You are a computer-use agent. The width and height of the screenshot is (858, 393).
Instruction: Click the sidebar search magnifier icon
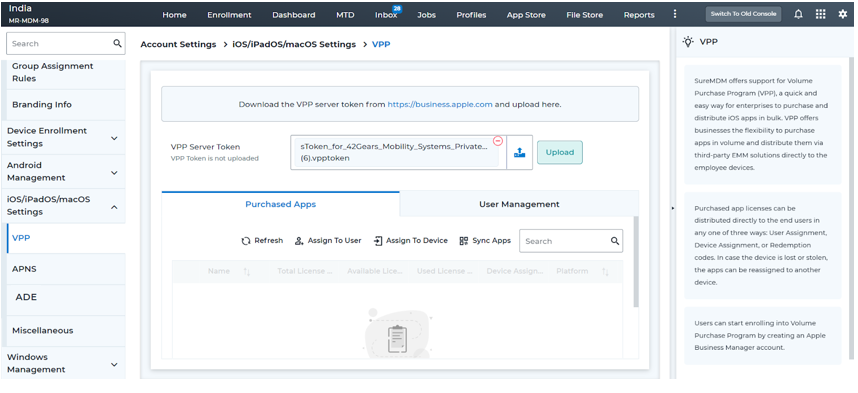(117, 43)
